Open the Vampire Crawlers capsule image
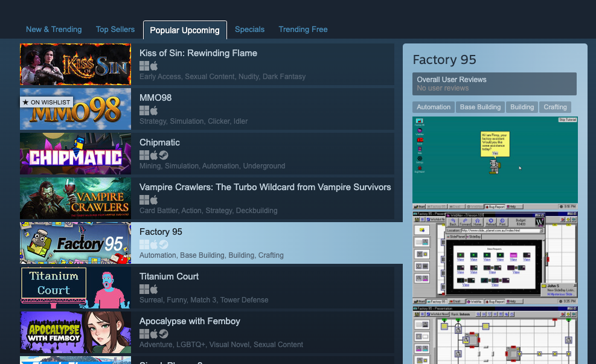596x364 pixels. (x=75, y=199)
